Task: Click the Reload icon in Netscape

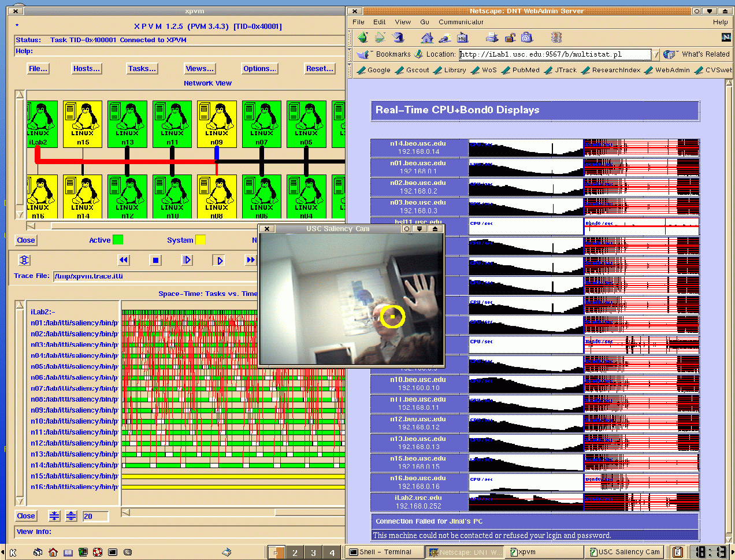Action: point(398,38)
